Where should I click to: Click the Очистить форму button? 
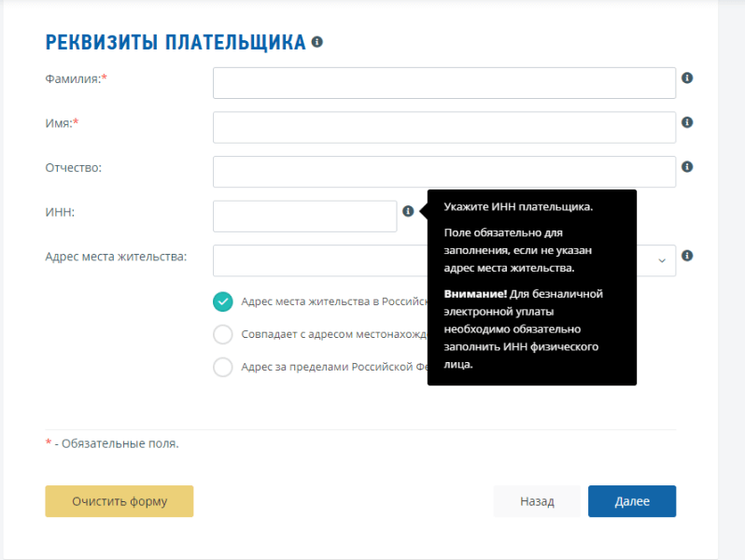point(119,501)
